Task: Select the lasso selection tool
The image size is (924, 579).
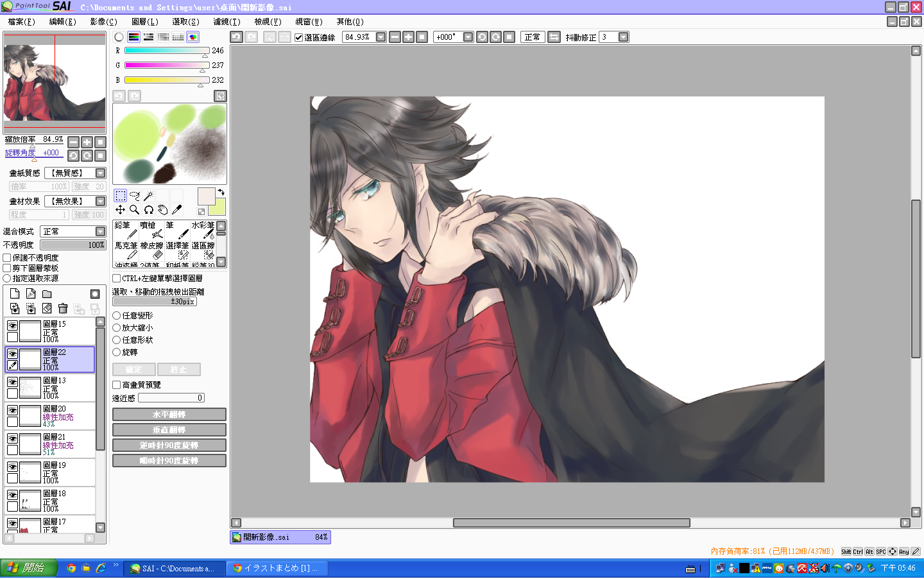Action: coord(134,195)
